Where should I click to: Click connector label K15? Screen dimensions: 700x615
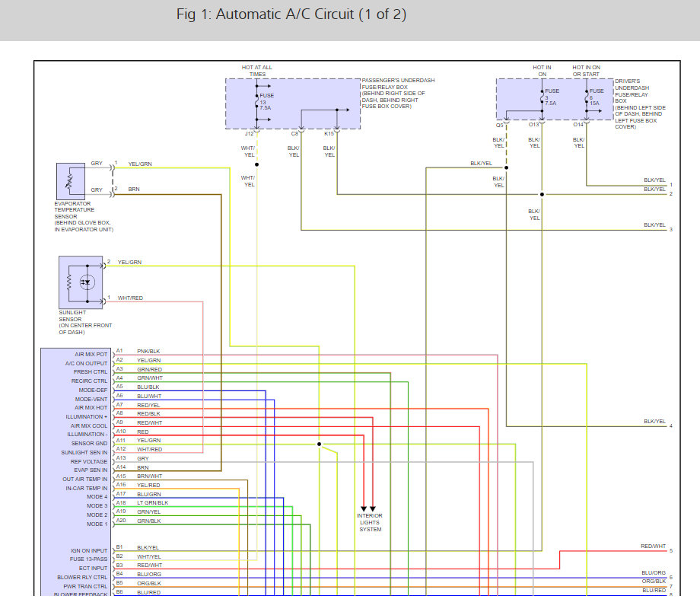tap(329, 133)
